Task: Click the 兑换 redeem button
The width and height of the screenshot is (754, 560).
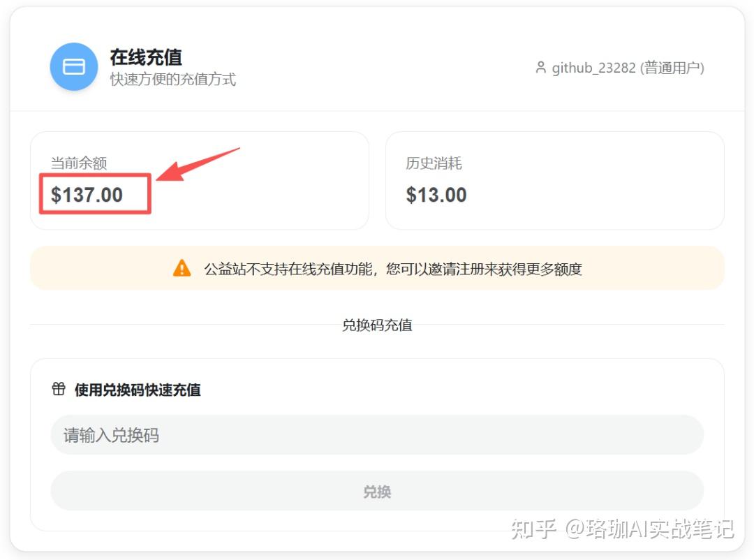Action: click(x=377, y=491)
